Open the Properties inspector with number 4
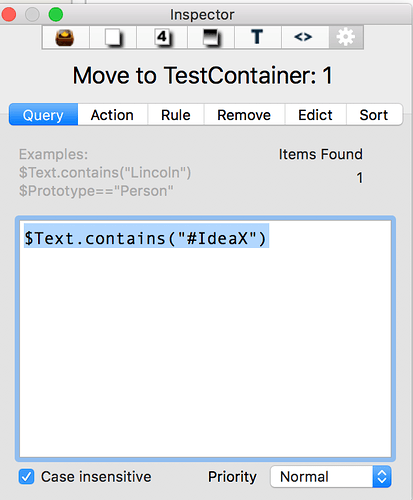The image size is (413, 500). tap(162, 37)
